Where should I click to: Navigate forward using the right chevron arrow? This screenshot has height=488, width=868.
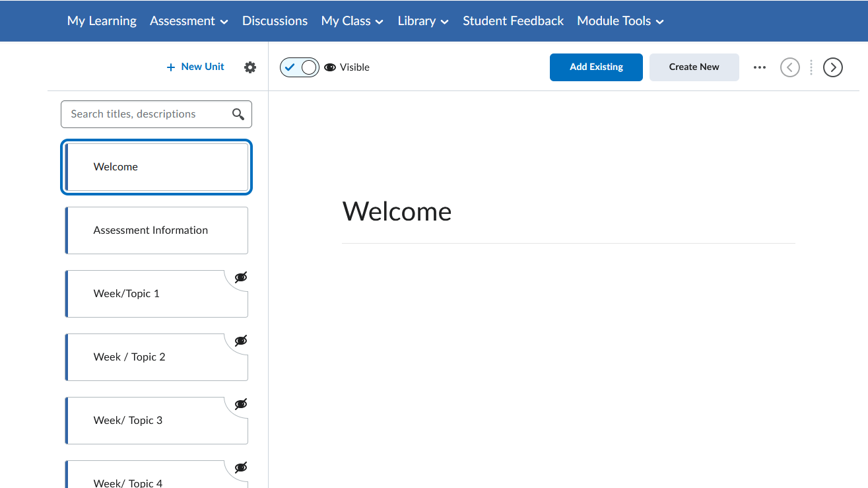tap(832, 67)
